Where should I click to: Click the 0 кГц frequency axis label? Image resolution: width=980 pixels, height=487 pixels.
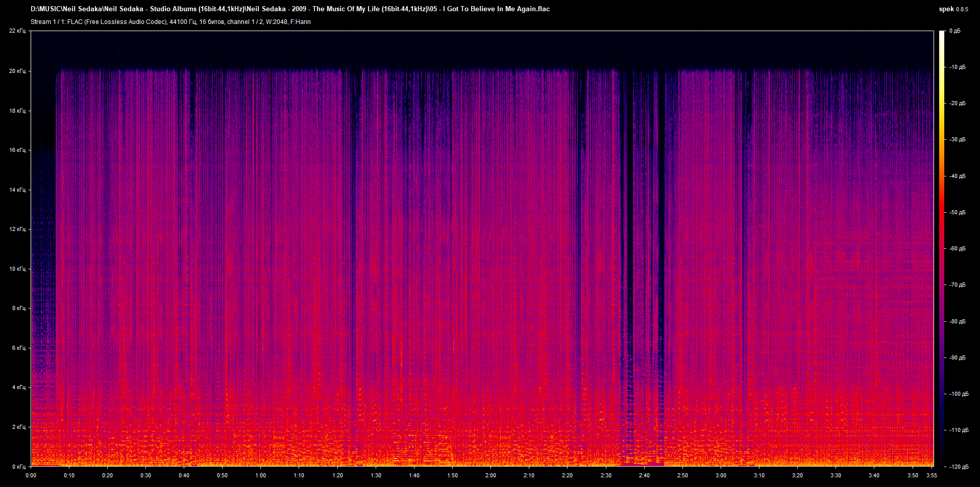click(18, 467)
